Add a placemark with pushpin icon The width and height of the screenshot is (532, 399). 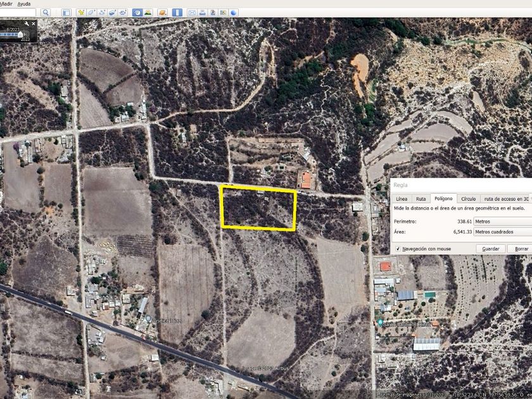pyautogui.click(x=81, y=13)
